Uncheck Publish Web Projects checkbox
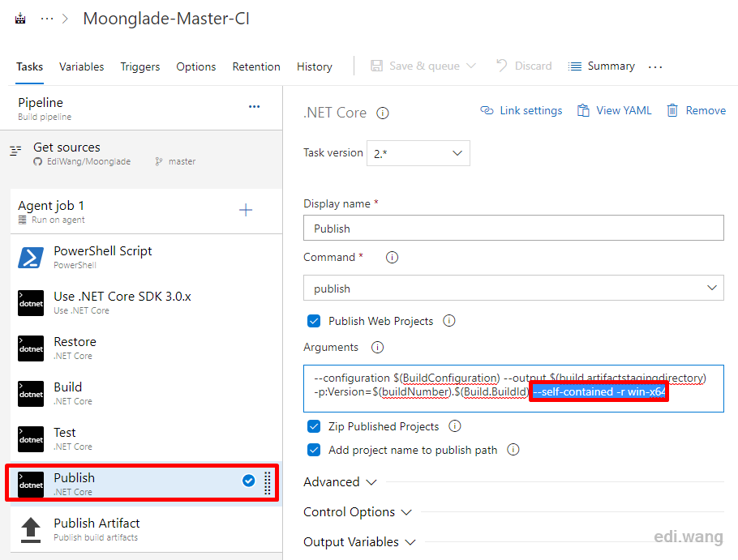738x560 pixels. click(x=314, y=321)
